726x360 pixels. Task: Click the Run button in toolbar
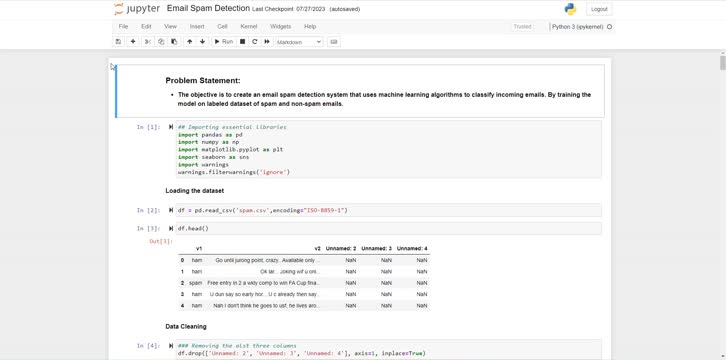coord(223,42)
